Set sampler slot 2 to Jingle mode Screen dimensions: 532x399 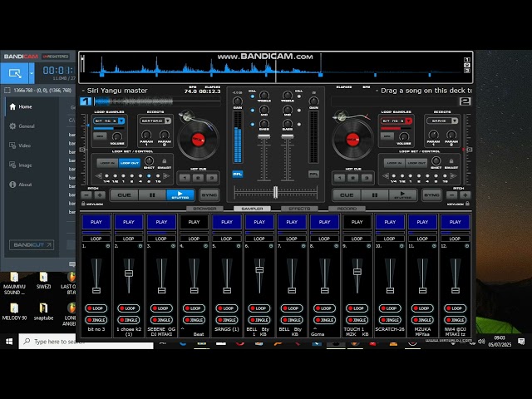tap(129, 319)
